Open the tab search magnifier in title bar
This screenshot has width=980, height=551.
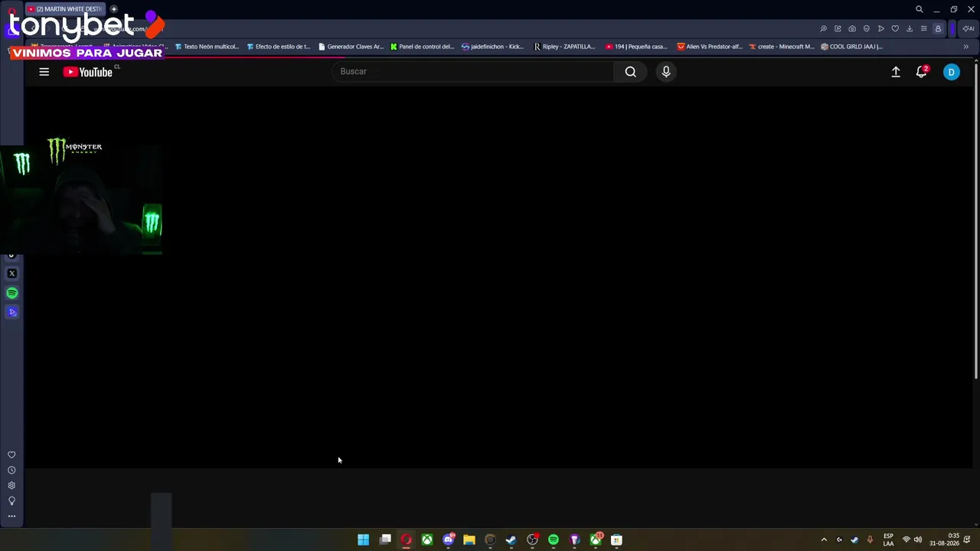click(919, 9)
